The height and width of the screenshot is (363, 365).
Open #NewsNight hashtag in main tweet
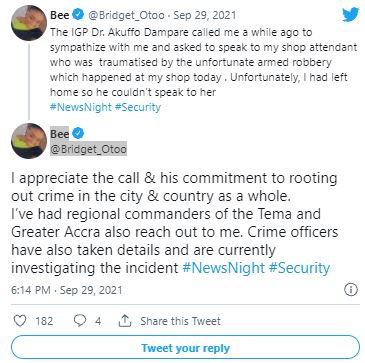click(224, 268)
